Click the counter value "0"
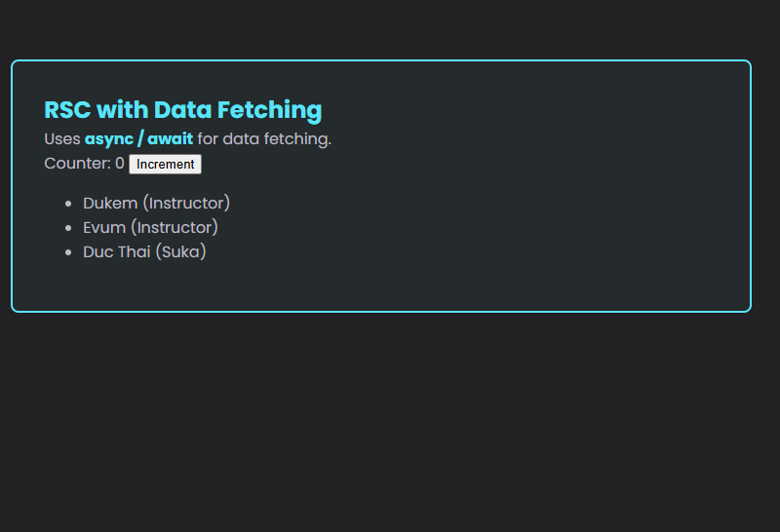Screen dimensions: 780x532 point(120,163)
